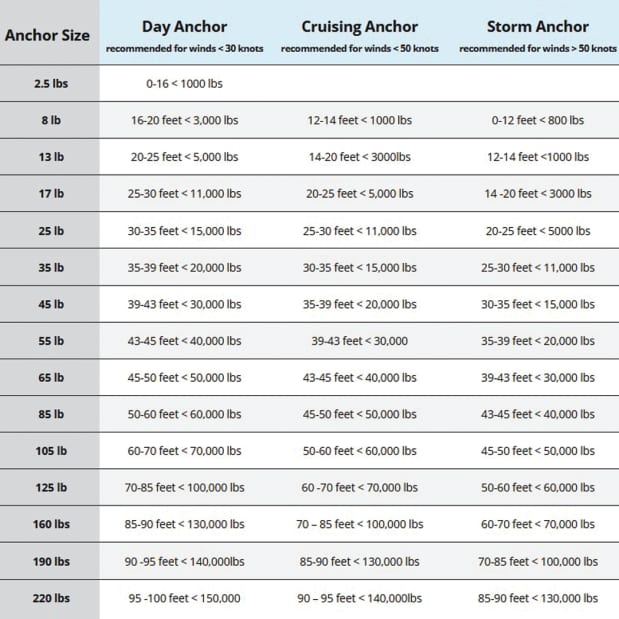619x619 pixels.
Task: Click the Day Anchor cell for 2.5 lbs
Action: pos(184,84)
